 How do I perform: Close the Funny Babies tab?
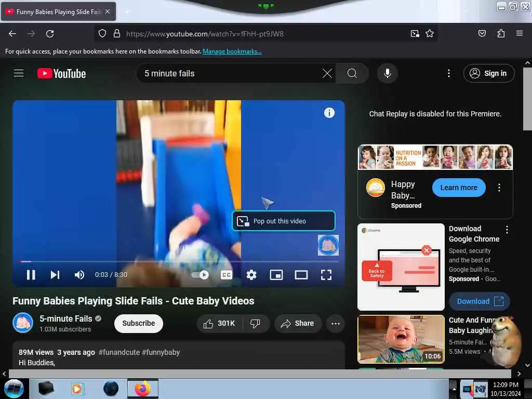point(108,11)
